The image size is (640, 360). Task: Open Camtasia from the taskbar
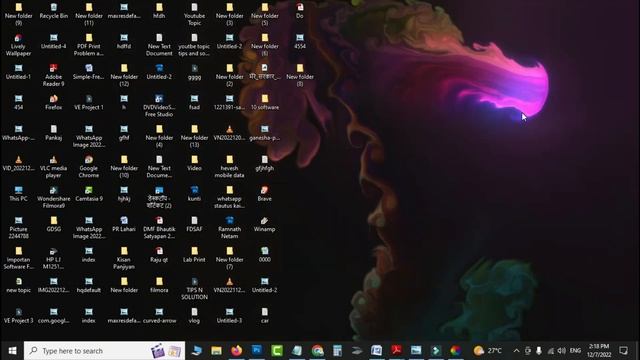click(x=277, y=351)
